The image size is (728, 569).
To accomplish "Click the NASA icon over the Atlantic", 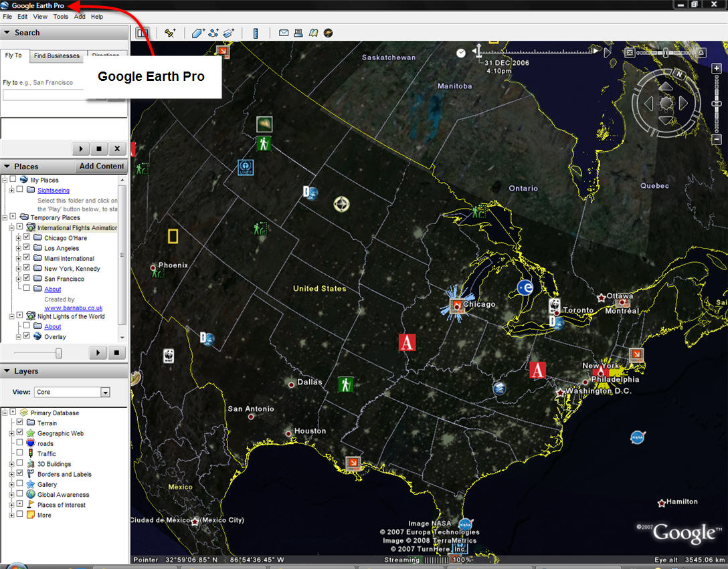I will pos(638,437).
